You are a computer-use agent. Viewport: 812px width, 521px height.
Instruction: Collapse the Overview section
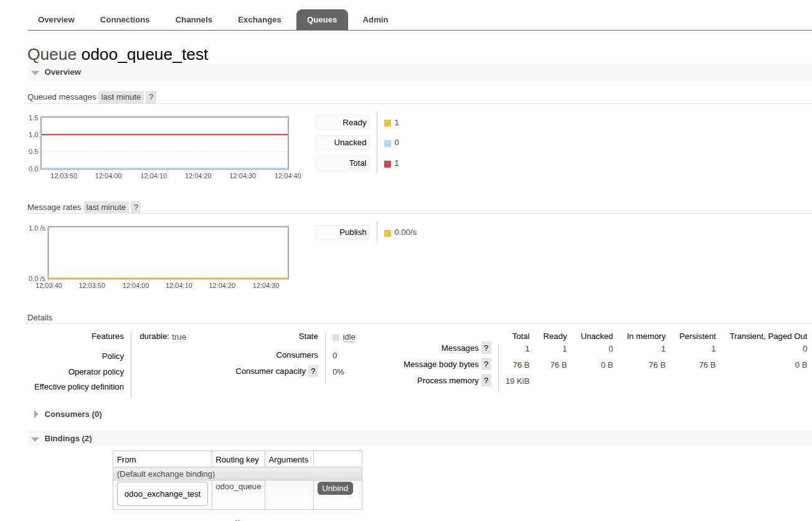[x=62, y=72]
